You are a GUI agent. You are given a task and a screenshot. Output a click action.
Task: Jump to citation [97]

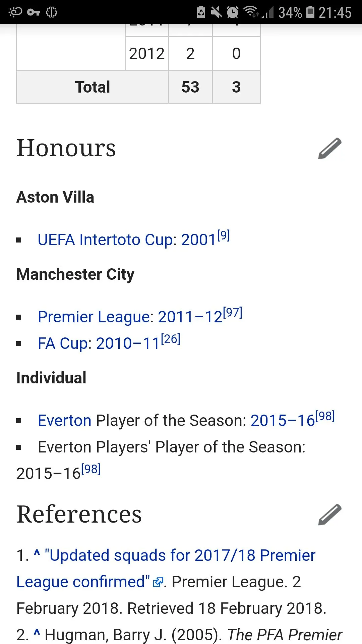click(233, 313)
